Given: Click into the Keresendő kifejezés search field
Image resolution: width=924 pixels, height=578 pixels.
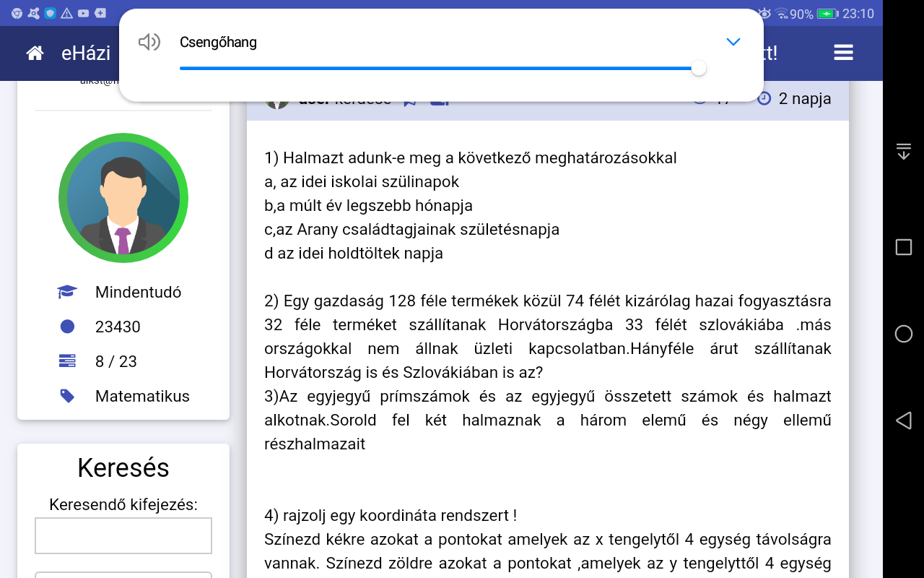Looking at the screenshot, I should (123, 535).
